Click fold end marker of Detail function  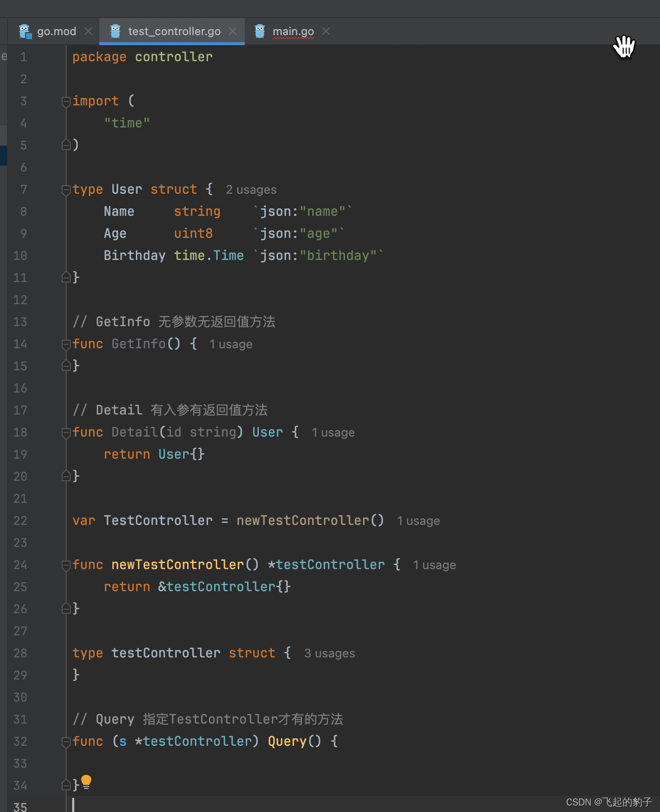click(66, 476)
